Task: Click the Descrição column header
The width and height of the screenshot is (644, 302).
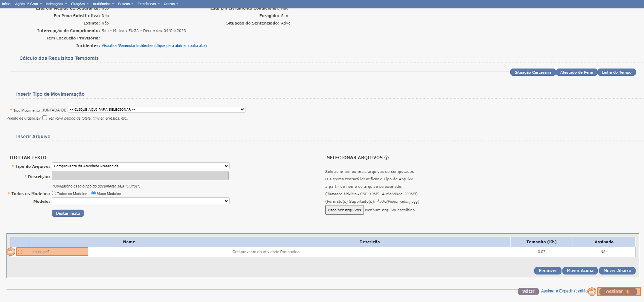Action: click(x=369, y=242)
